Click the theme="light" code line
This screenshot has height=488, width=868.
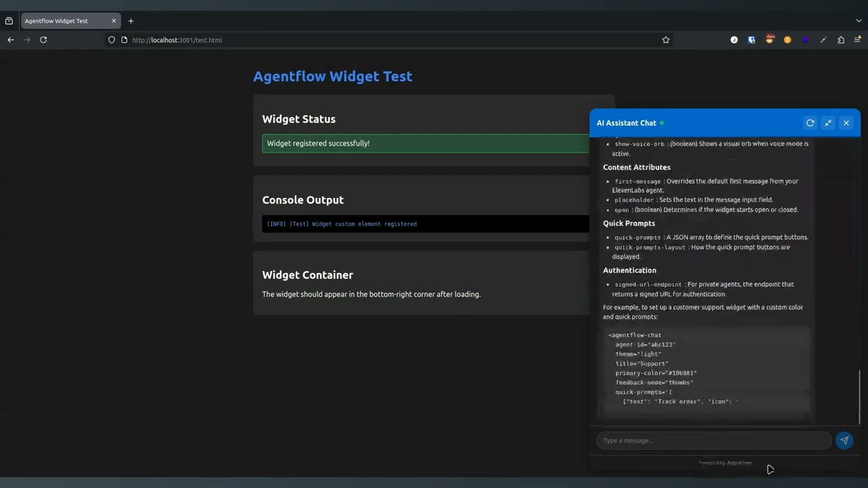[638, 354]
